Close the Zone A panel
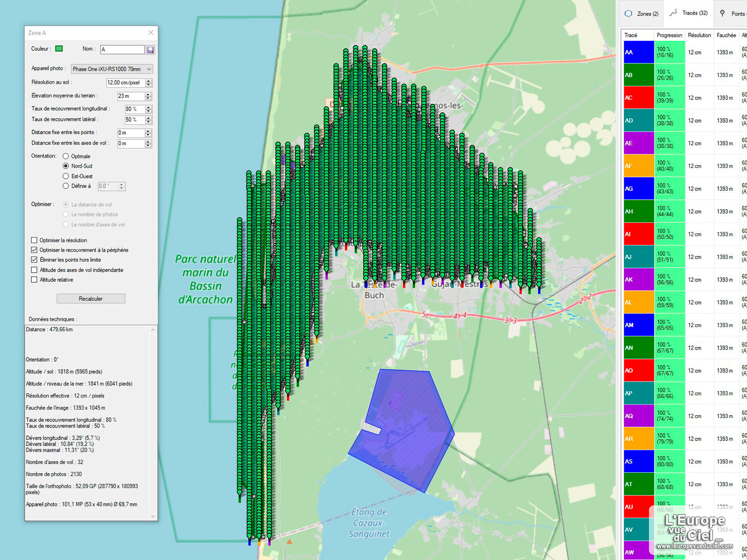Screen dimensions: 747x560 151,33
